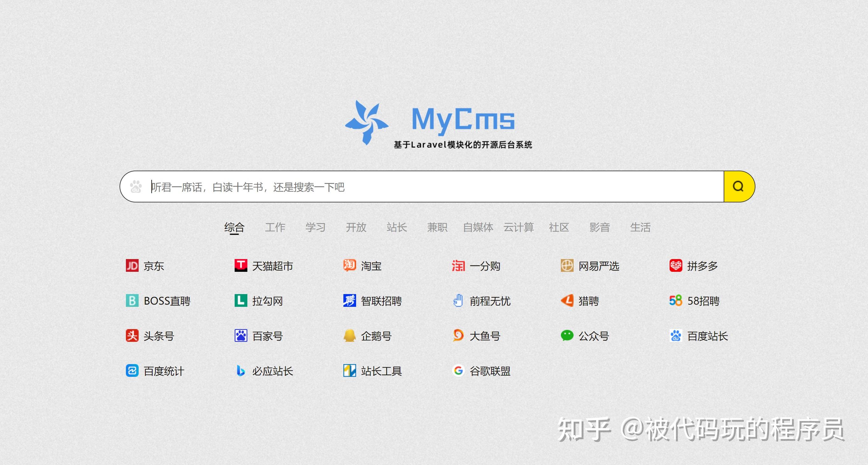Open the 企鹅号 penguin icon
This screenshot has height=465, width=868.
349,335
